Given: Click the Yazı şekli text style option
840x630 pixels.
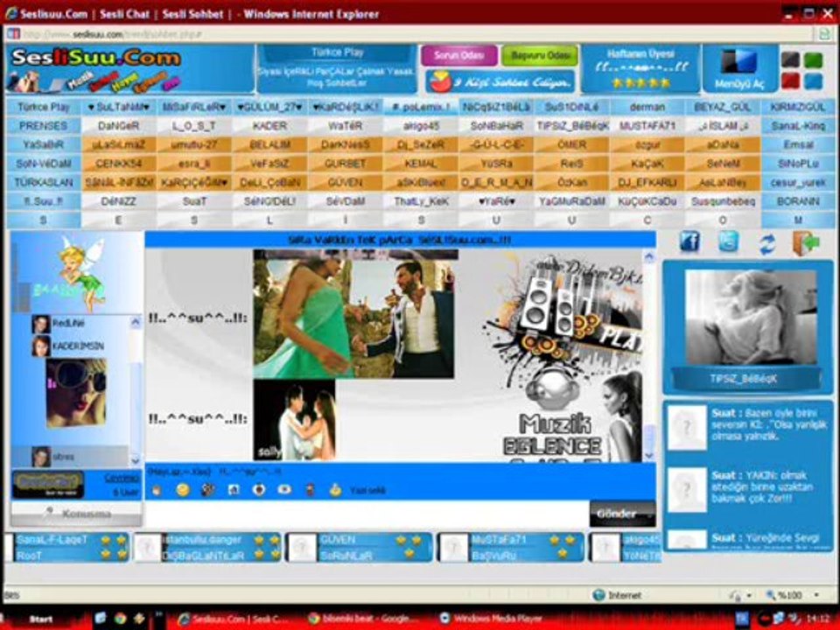Looking at the screenshot, I should click(367, 490).
